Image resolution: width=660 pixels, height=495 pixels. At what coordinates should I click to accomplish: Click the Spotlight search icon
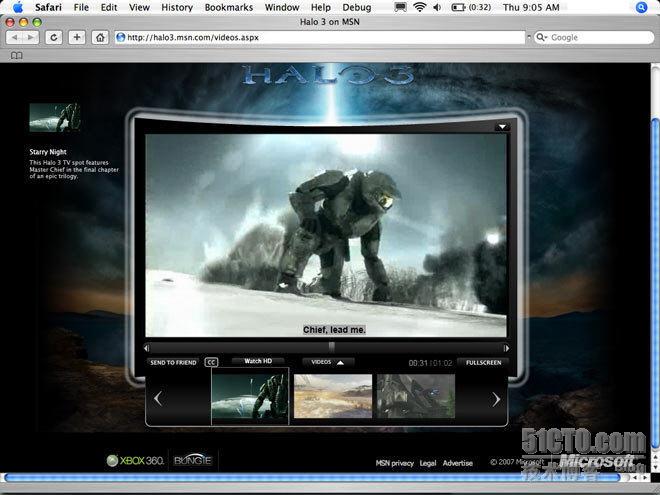click(641, 7)
